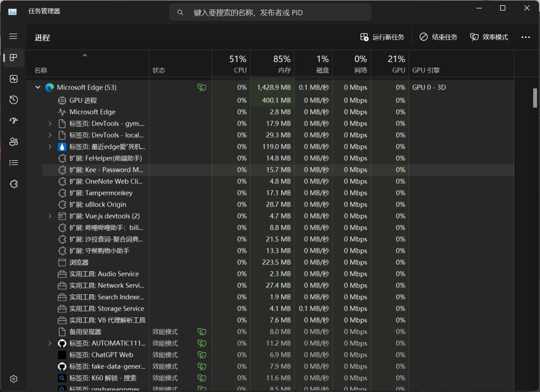The width and height of the screenshot is (540, 392).
Task: Expand the DevTools - gym tab row
Action: [x=50, y=123]
